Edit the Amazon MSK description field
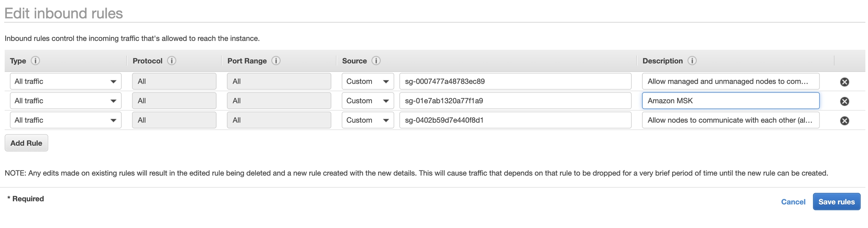868x228 pixels. pos(730,101)
